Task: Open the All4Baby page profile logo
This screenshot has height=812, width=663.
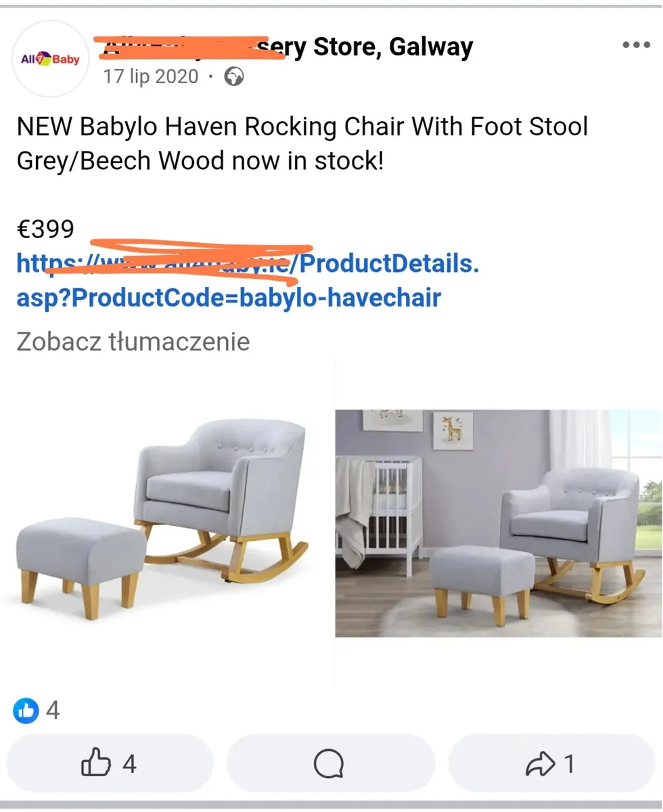Action: [x=51, y=60]
